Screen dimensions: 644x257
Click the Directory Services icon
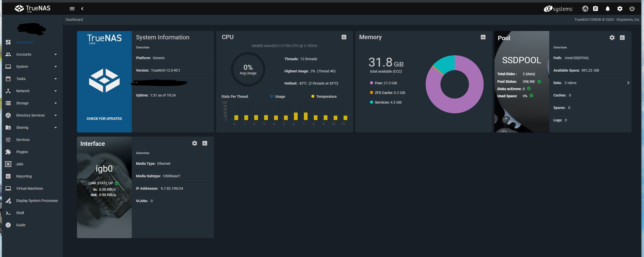click(x=8, y=115)
